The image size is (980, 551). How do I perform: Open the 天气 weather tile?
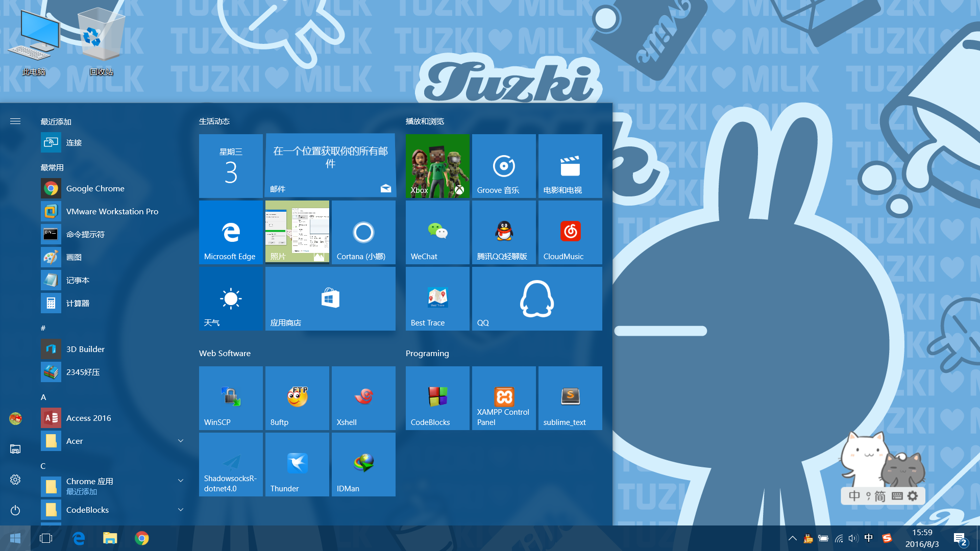coord(231,298)
